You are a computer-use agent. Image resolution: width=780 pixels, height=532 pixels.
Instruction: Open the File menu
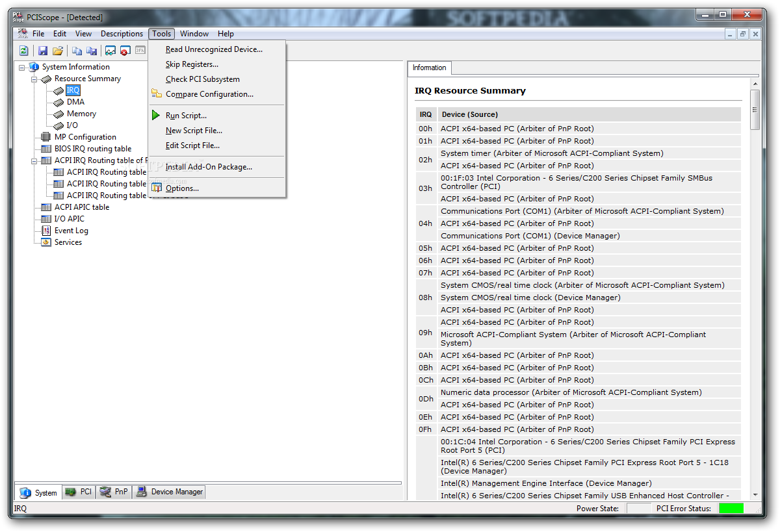(x=38, y=34)
